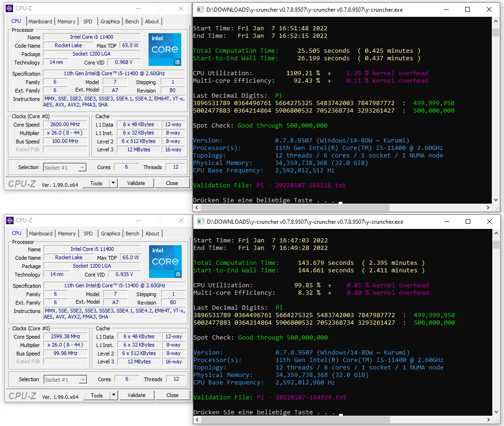Click Close button in upper CPU-Z

tap(172, 183)
